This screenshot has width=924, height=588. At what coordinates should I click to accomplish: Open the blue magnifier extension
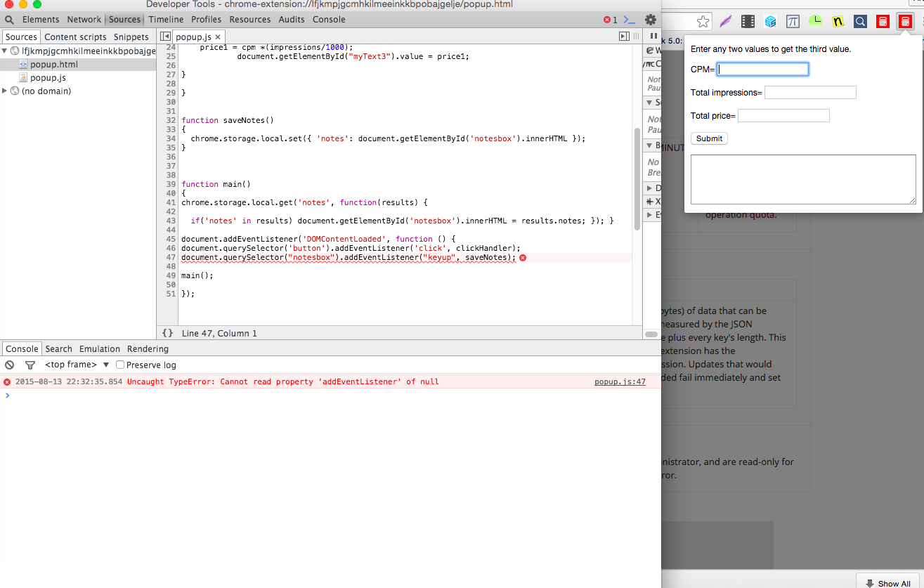pos(860,22)
